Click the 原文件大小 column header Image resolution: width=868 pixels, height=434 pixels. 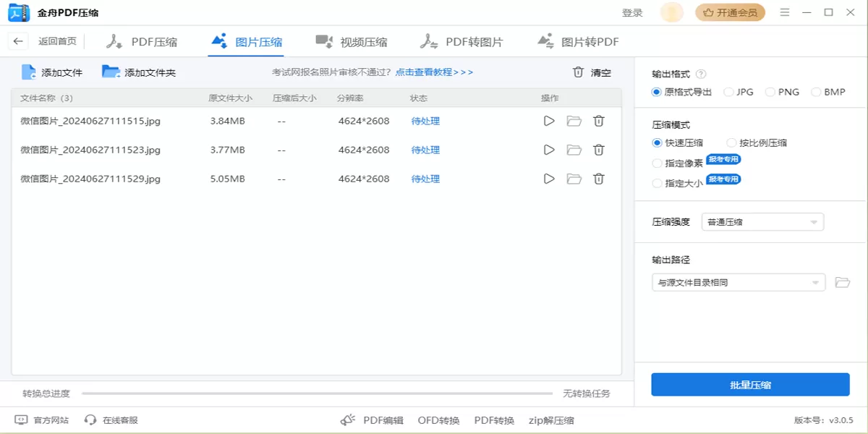pyautogui.click(x=230, y=98)
